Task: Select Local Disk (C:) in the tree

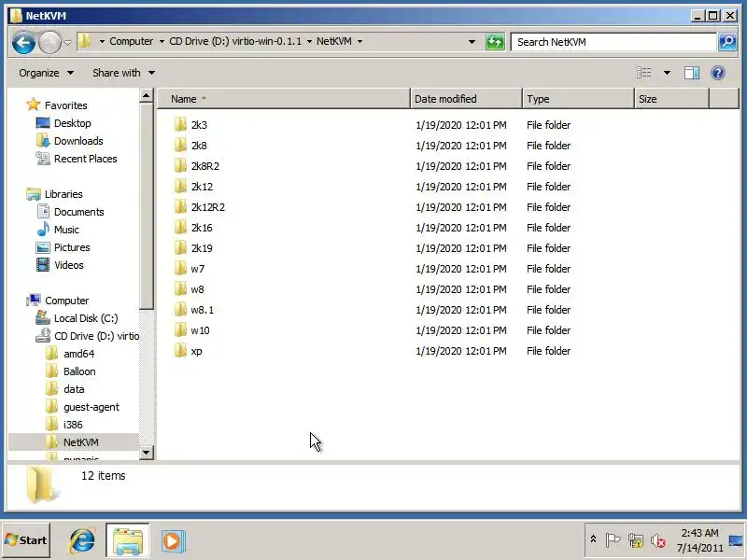Action: 86,318
